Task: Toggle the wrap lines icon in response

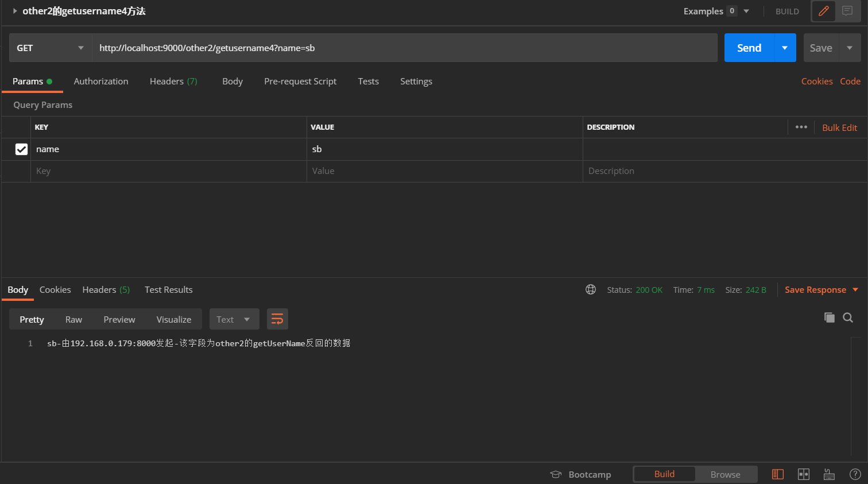Action: [277, 319]
